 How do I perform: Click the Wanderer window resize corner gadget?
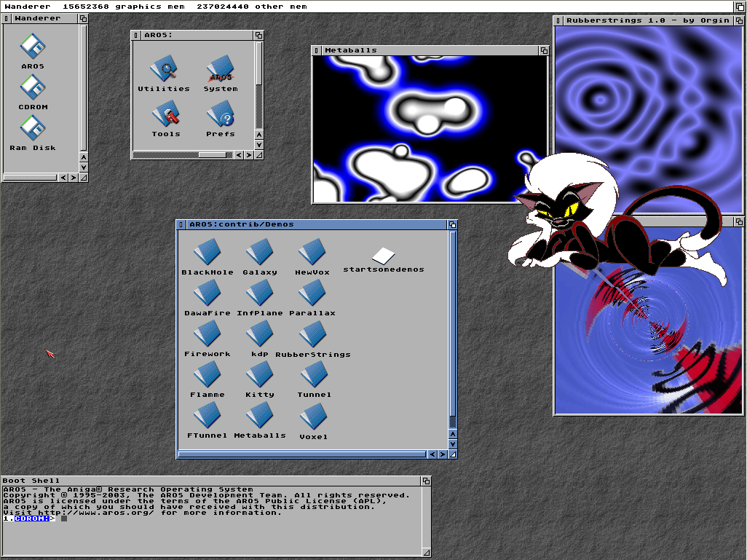point(84,178)
